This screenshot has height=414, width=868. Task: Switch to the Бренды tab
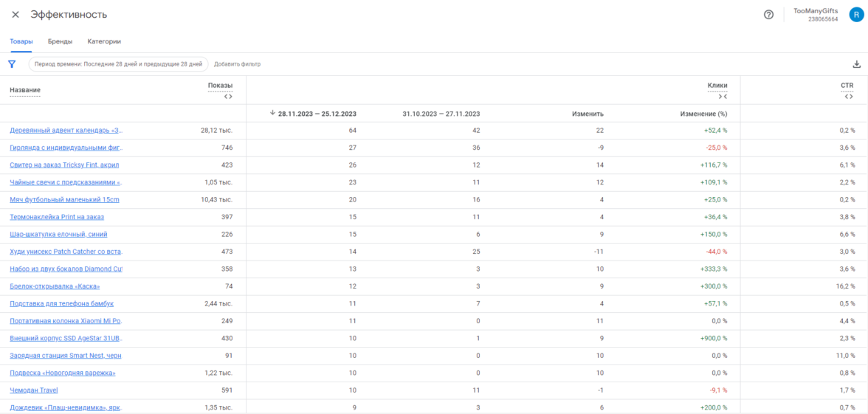(60, 41)
